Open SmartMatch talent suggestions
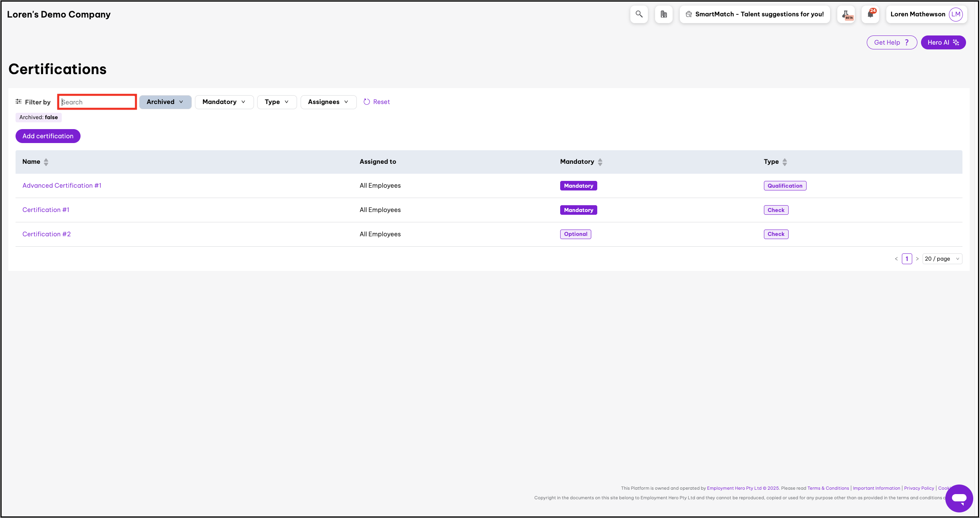 click(755, 14)
